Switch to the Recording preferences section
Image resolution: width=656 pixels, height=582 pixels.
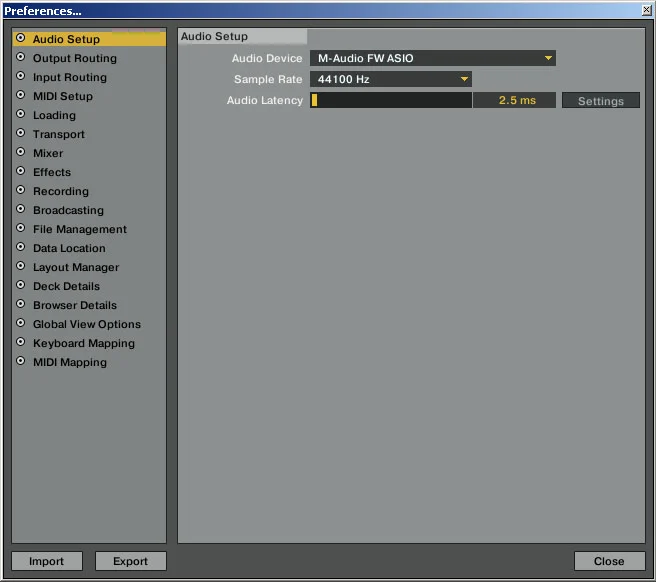(60, 191)
